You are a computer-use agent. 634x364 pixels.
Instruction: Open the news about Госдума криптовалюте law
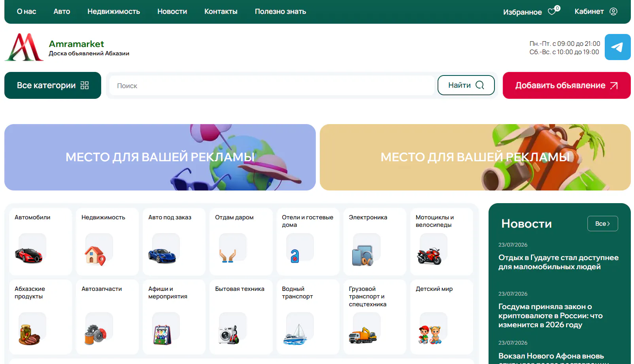click(x=550, y=316)
